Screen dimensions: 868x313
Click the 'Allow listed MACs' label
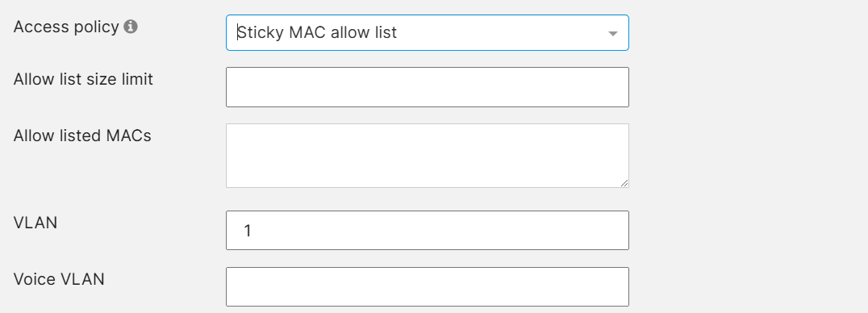tap(82, 136)
